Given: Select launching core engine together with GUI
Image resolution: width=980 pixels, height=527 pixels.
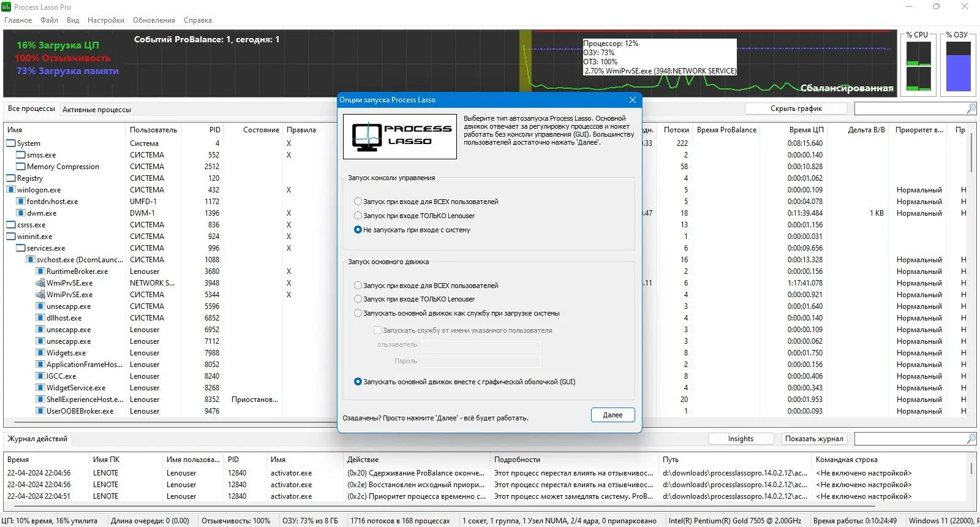Looking at the screenshot, I should [358, 382].
